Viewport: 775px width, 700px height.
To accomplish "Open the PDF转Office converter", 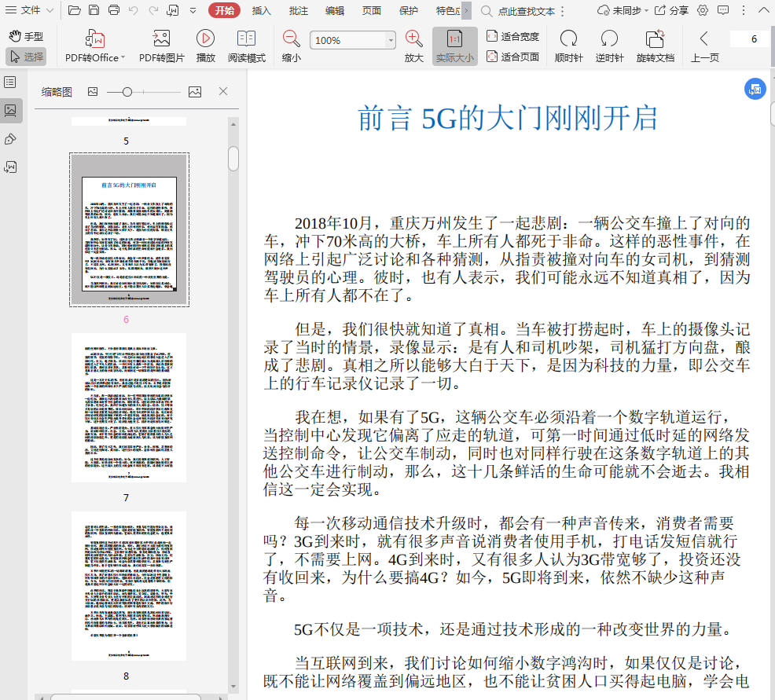I will point(95,46).
